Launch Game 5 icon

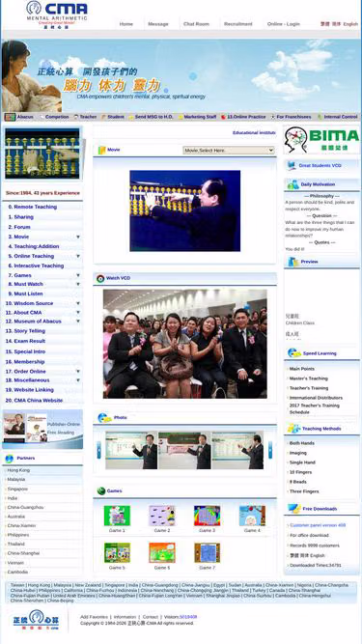tap(117, 553)
